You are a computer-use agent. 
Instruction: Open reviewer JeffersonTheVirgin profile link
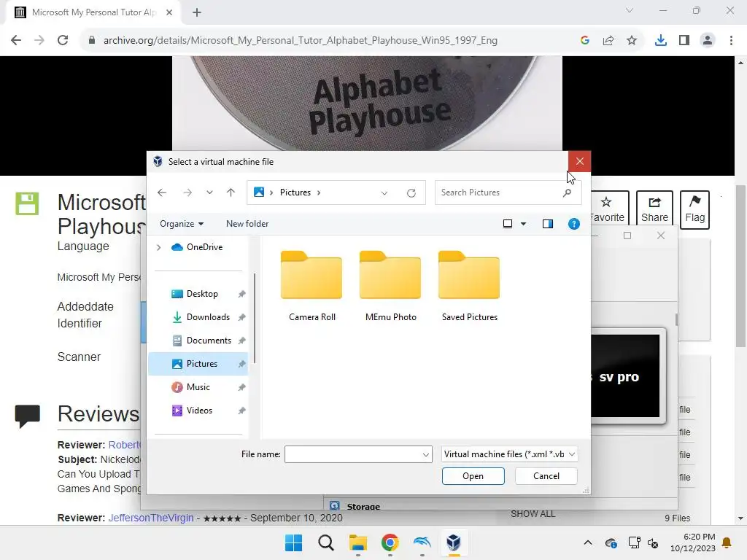[151, 518]
